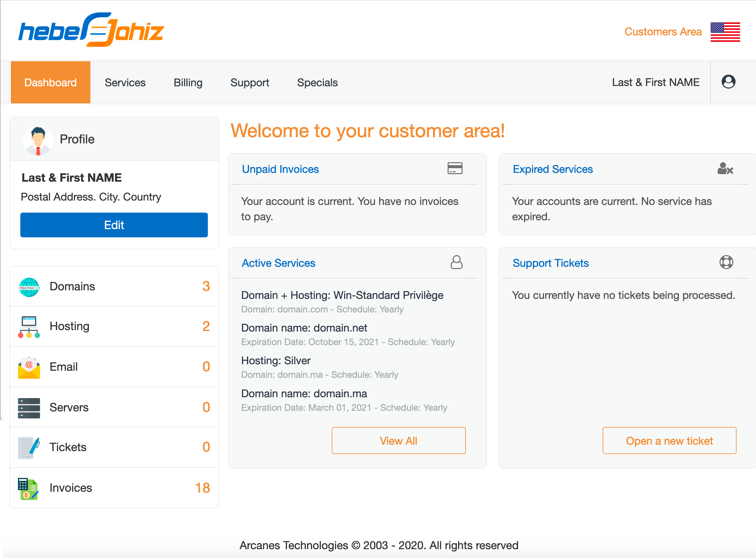The image size is (756, 558).
Task: Open the Support menu
Action: 250,83
